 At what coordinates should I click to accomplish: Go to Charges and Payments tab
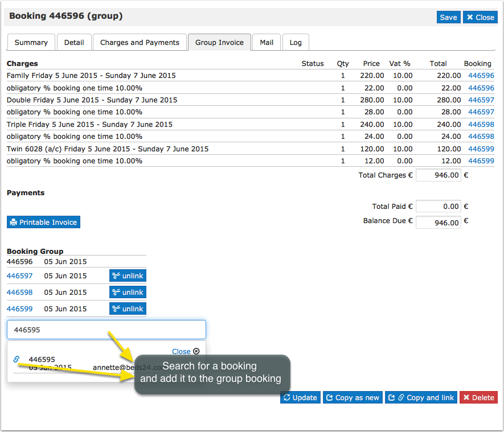coord(140,42)
